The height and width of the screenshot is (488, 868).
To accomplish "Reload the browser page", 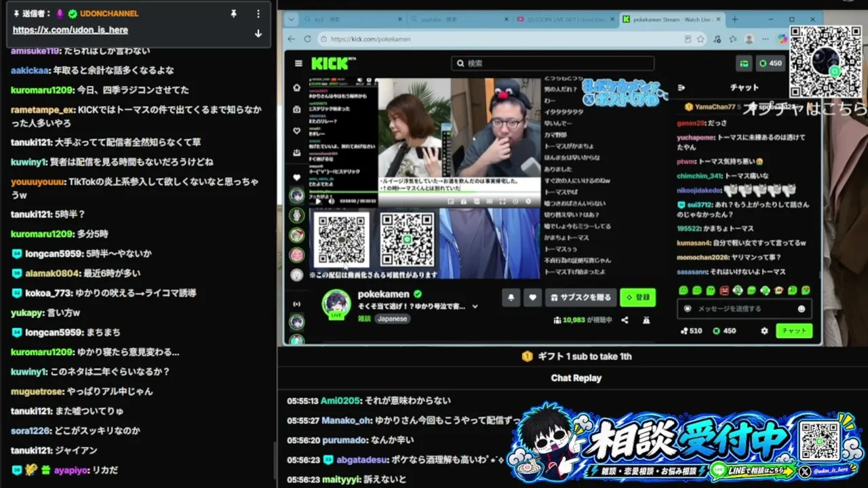I will coord(307,39).
